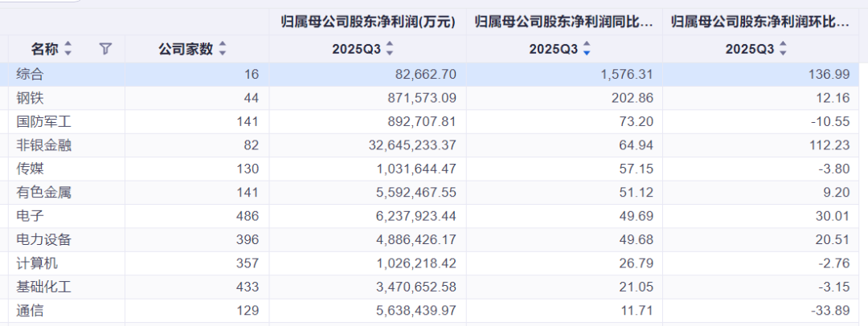The height and width of the screenshot is (326, 868).
Task: Click the year-on-year value 64.94
Action: pyautogui.click(x=637, y=145)
